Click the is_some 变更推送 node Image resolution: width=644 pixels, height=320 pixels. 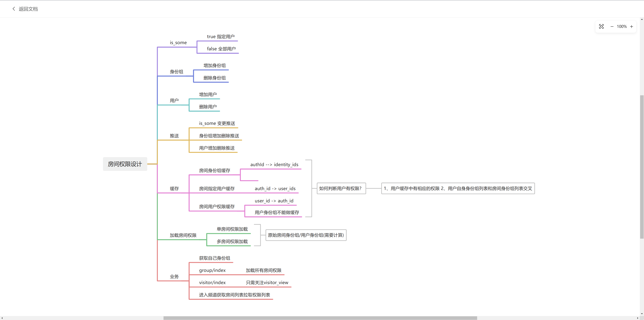click(217, 123)
